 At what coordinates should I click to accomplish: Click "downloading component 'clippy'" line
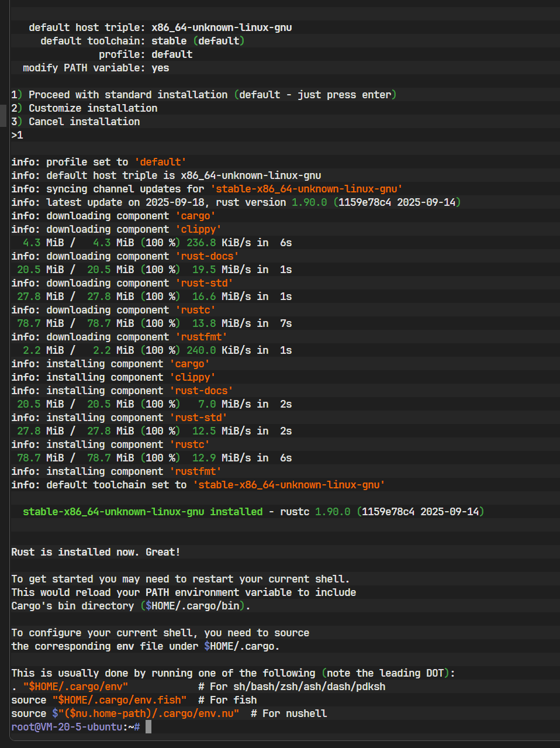coord(116,229)
